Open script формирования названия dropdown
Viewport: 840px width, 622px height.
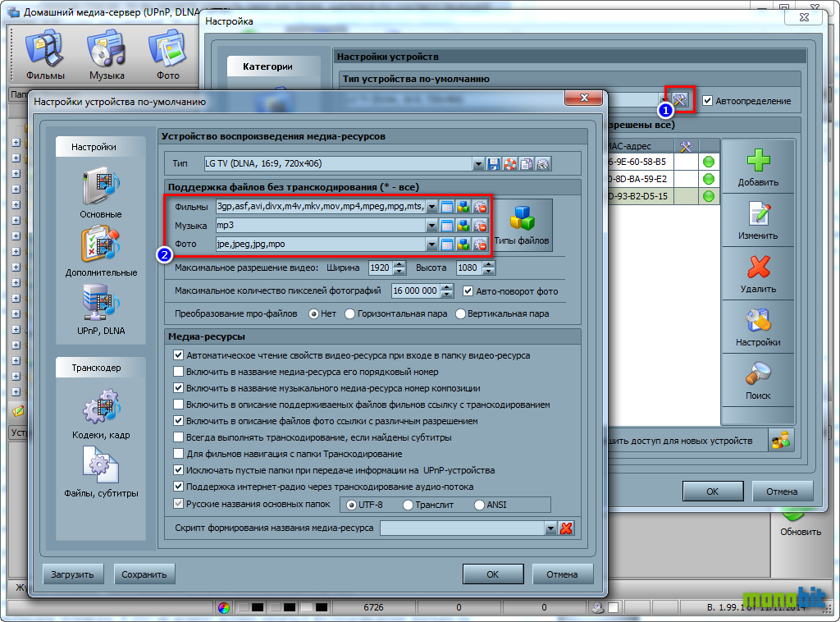[550, 528]
